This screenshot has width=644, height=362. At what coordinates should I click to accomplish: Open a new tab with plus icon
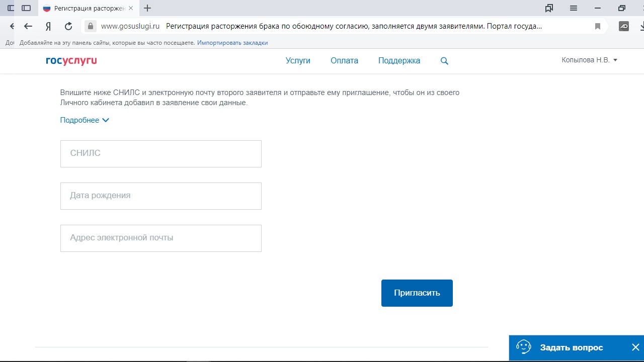point(147,8)
